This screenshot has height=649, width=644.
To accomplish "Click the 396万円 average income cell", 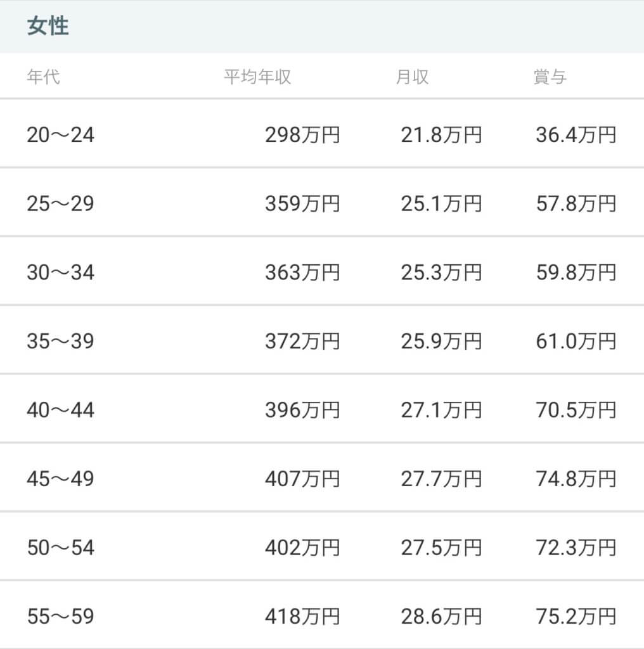I will 302,409.
